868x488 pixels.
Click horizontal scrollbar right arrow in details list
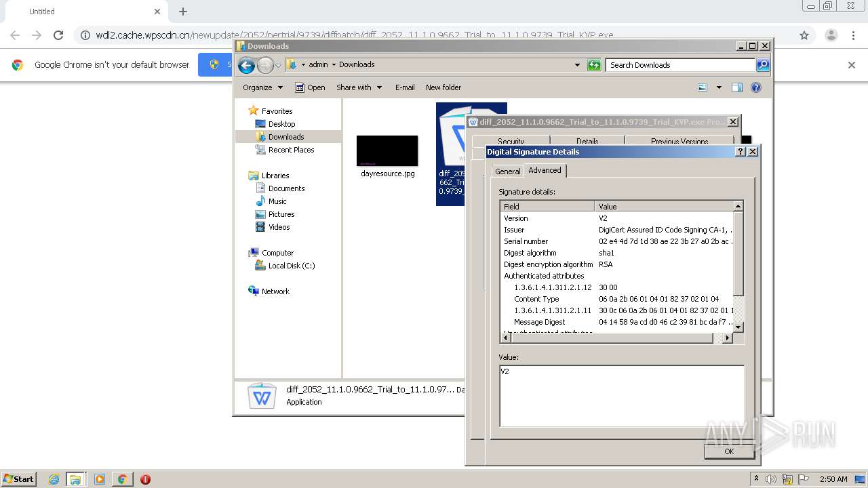pos(728,338)
